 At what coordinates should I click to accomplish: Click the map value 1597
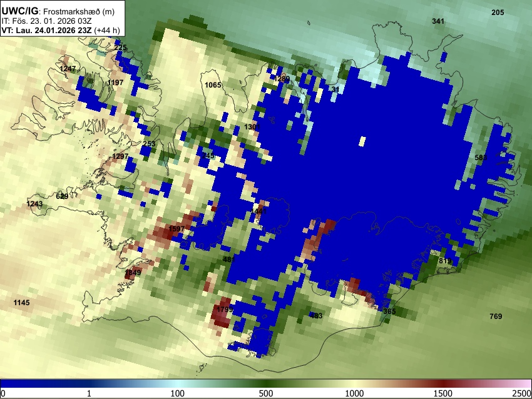click(x=176, y=229)
